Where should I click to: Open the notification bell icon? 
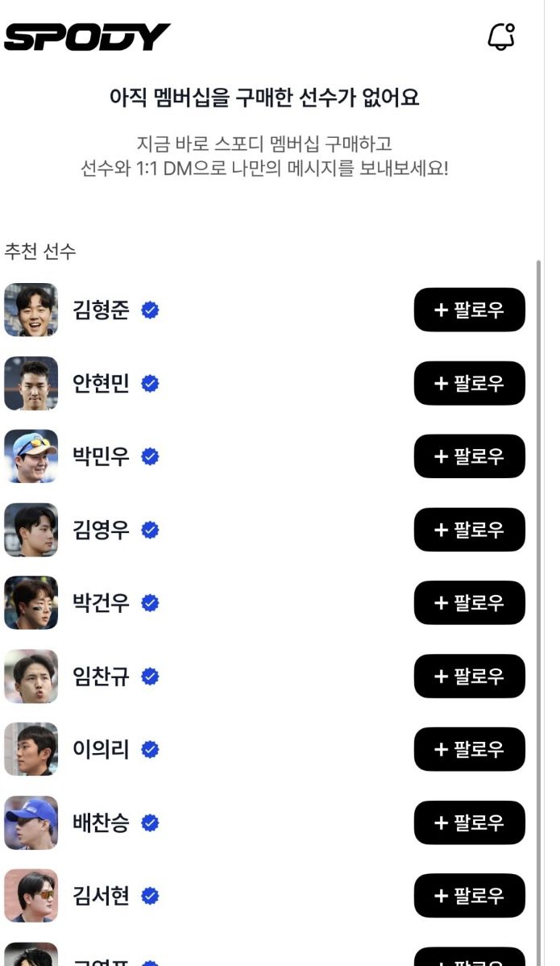503,35
